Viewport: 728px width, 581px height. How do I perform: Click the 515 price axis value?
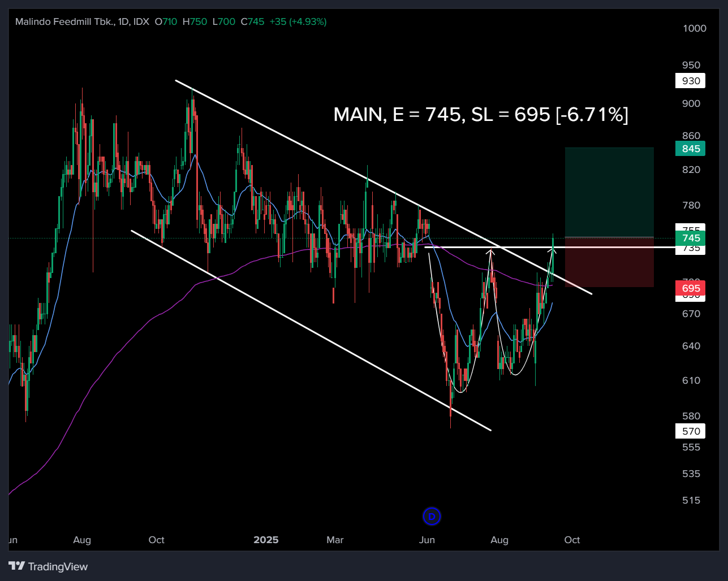coord(691,500)
